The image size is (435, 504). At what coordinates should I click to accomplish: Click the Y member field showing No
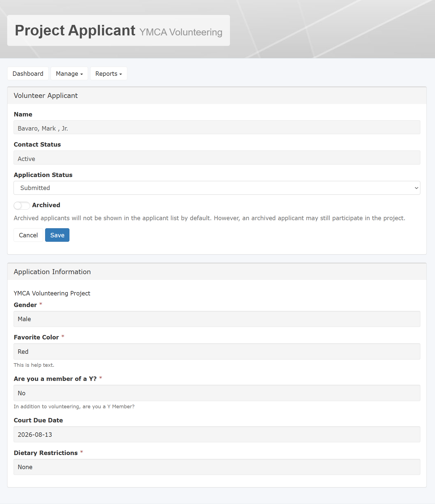[217, 393]
